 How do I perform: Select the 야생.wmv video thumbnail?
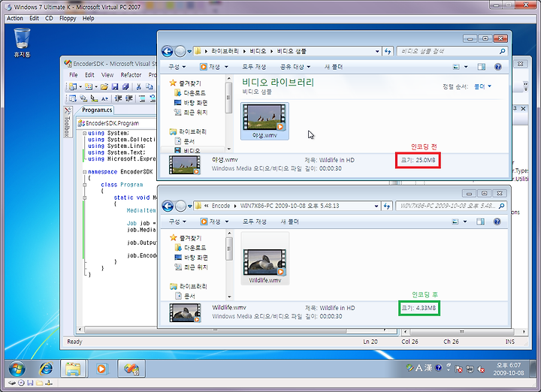(x=264, y=121)
